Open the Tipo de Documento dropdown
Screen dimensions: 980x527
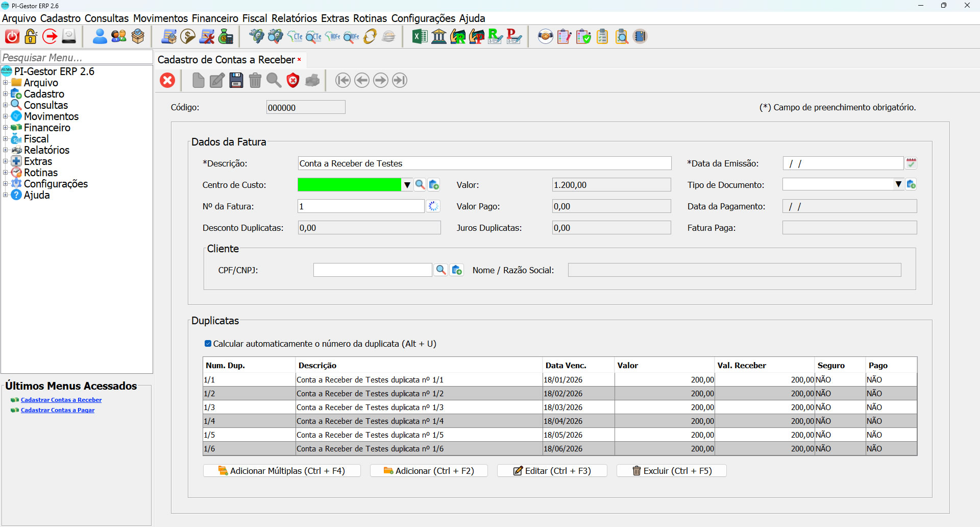coord(898,184)
